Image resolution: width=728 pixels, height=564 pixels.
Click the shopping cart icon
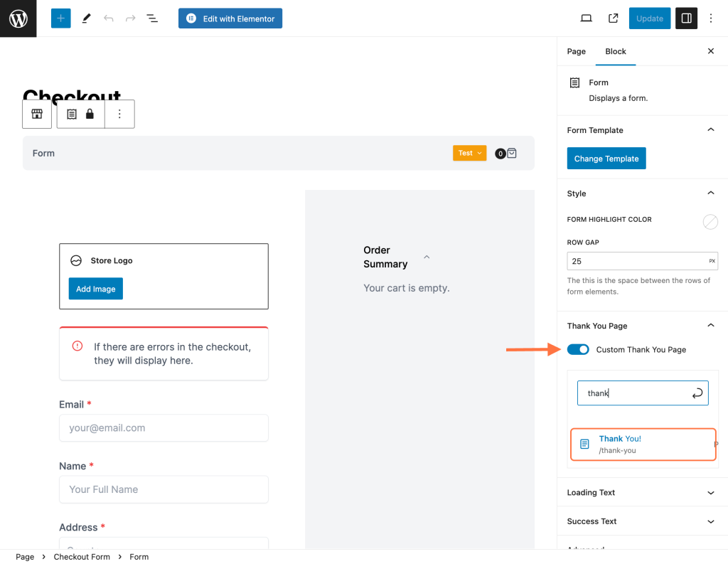click(x=512, y=153)
